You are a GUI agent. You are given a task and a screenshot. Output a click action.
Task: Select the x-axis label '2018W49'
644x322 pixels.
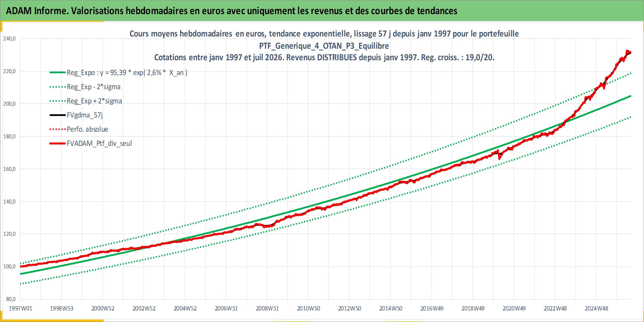tap(473, 309)
